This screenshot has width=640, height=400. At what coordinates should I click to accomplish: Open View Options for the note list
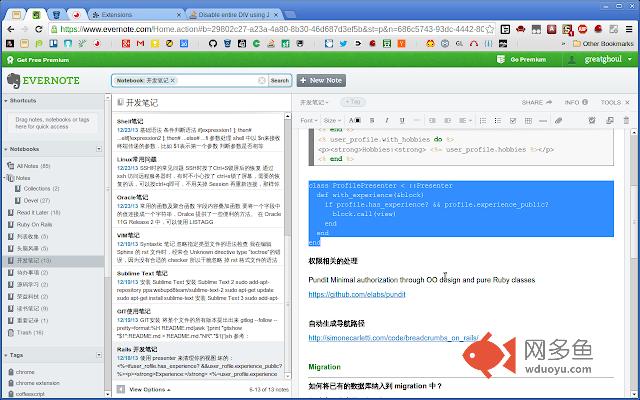pyautogui.click(x=149, y=389)
